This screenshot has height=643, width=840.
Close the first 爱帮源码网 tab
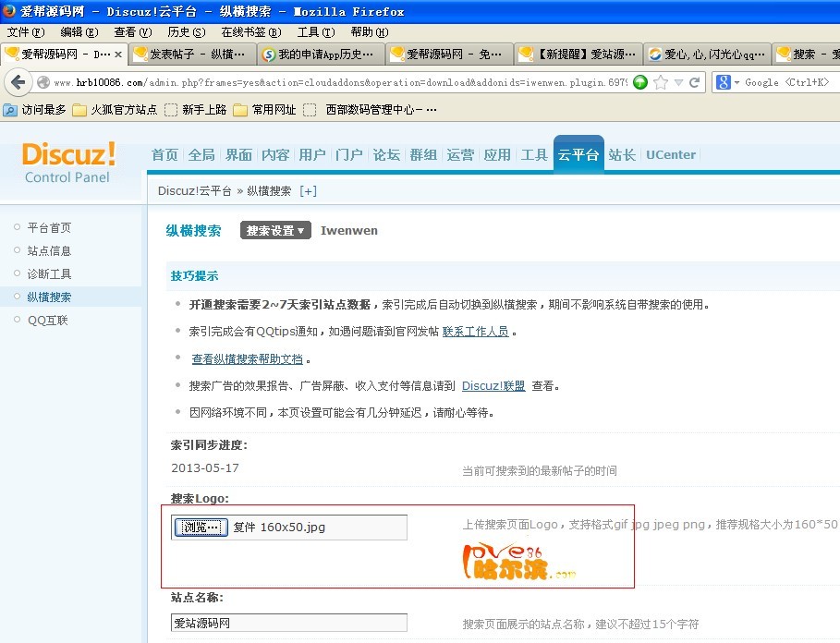coord(118,55)
